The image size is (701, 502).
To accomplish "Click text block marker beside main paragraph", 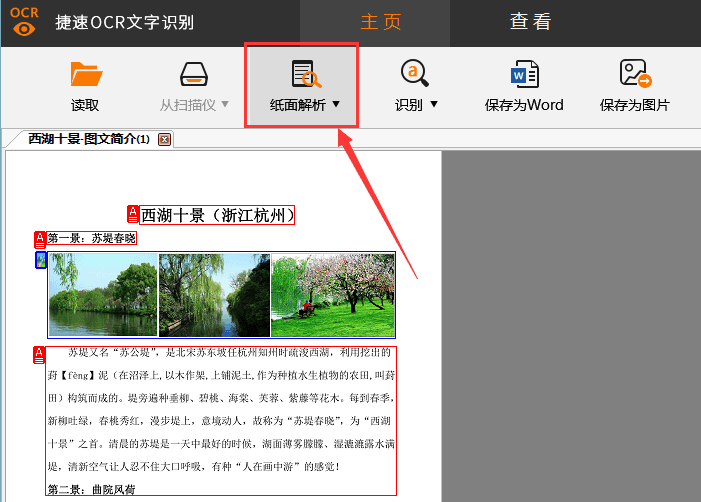I will (x=40, y=354).
